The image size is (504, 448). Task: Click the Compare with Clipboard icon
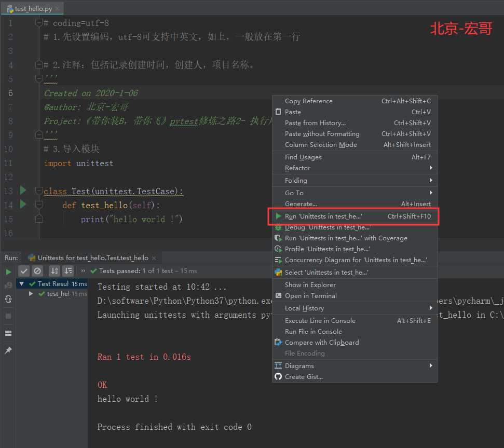[278, 343]
